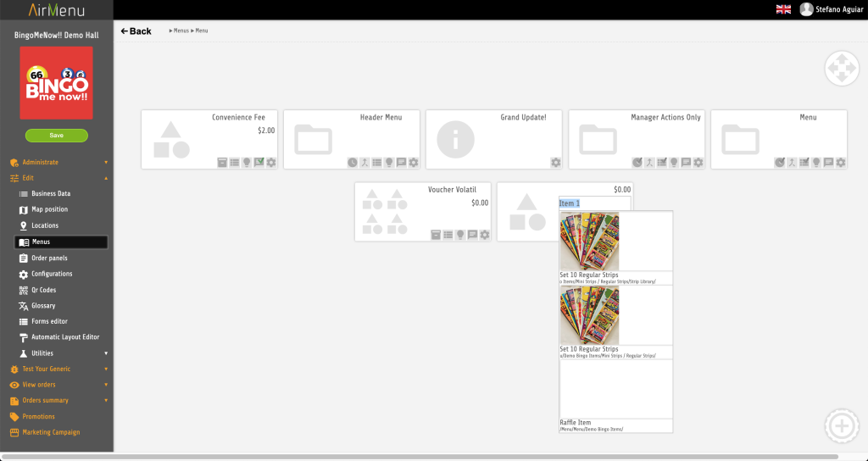Click merge arrows icon on Menu card
This screenshot has width=868, height=461.
coord(793,163)
